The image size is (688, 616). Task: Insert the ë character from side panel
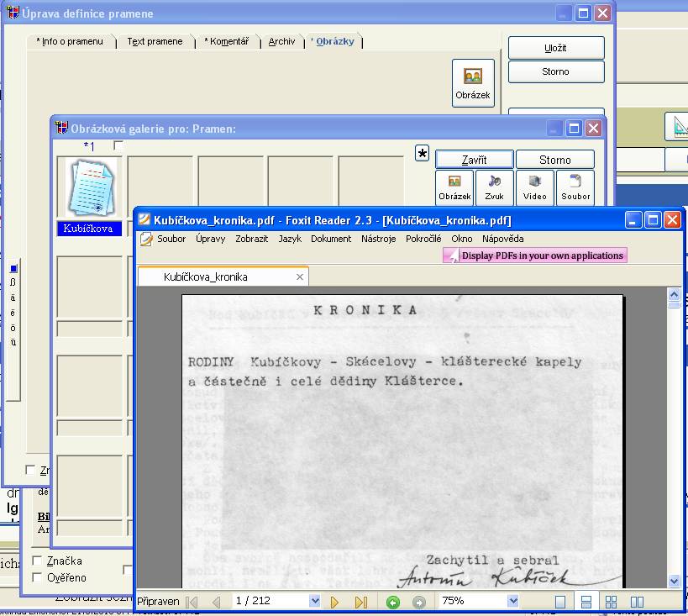pyautogui.click(x=13, y=312)
